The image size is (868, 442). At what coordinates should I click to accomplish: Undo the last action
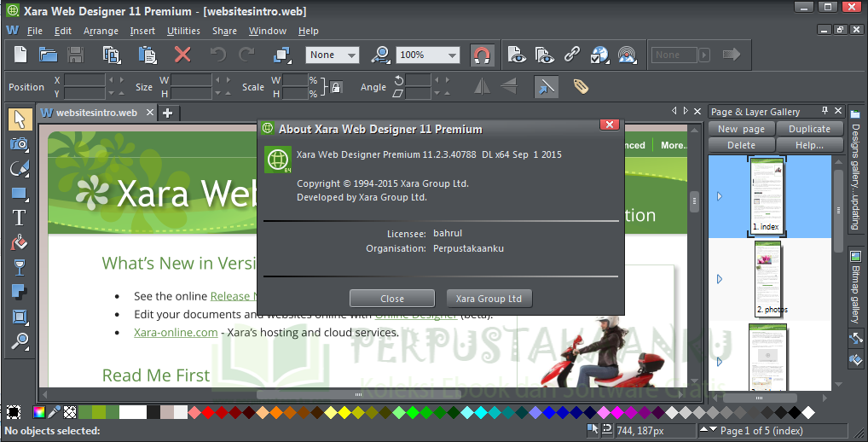tap(218, 55)
